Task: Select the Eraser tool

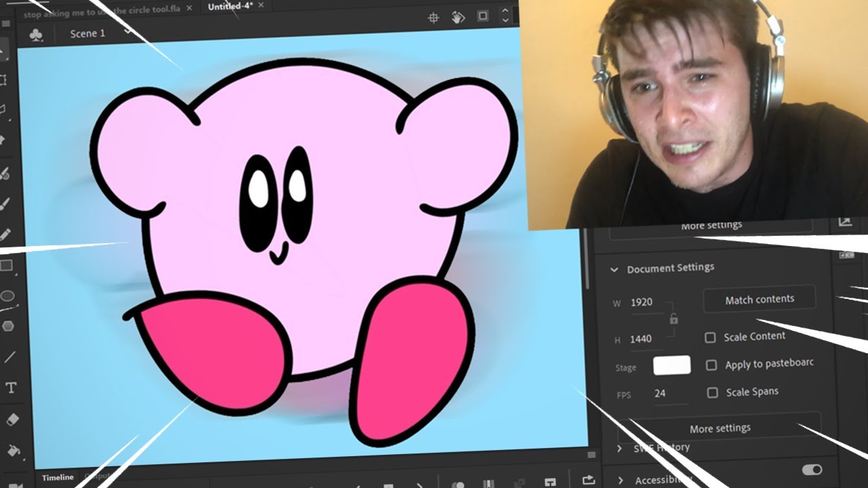Action: point(13,420)
